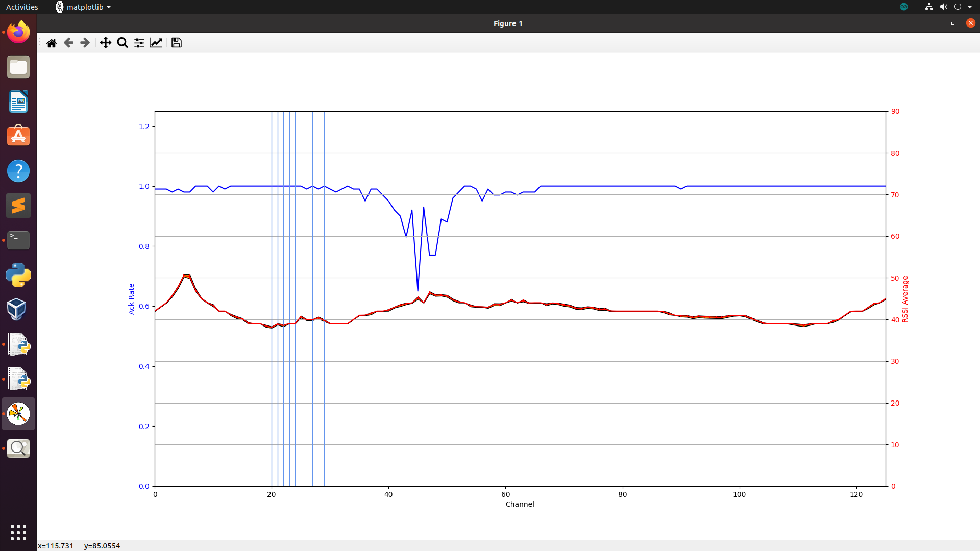Viewport: 980px width, 551px height.
Task: Go back to previous plot view
Action: 68,43
